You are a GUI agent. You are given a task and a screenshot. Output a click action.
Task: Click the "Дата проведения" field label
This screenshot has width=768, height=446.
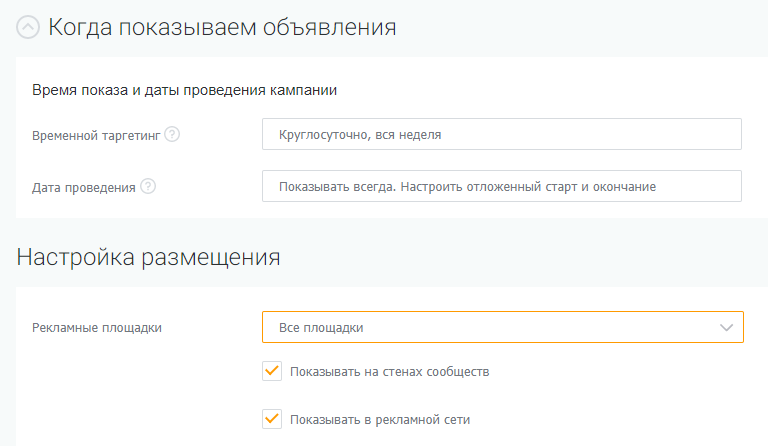83,187
